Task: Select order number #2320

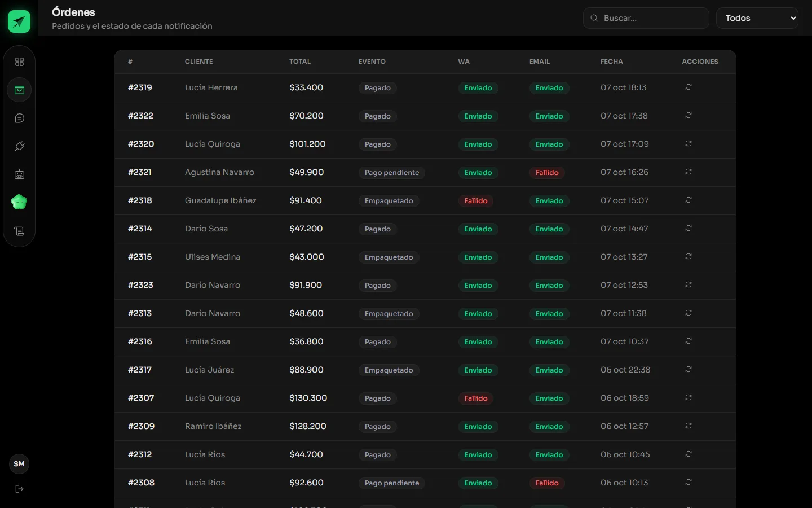Action: (141, 144)
